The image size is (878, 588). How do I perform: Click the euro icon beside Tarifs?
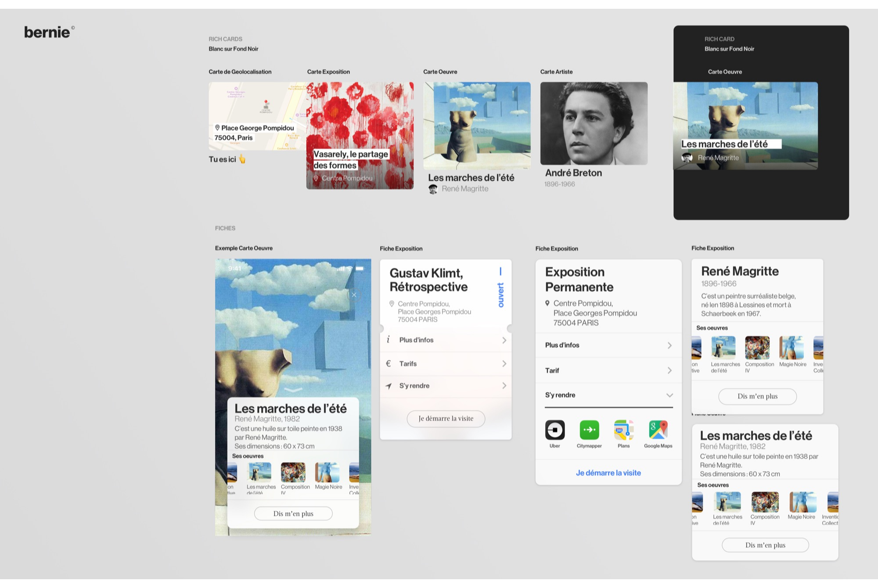pyautogui.click(x=388, y=363)
